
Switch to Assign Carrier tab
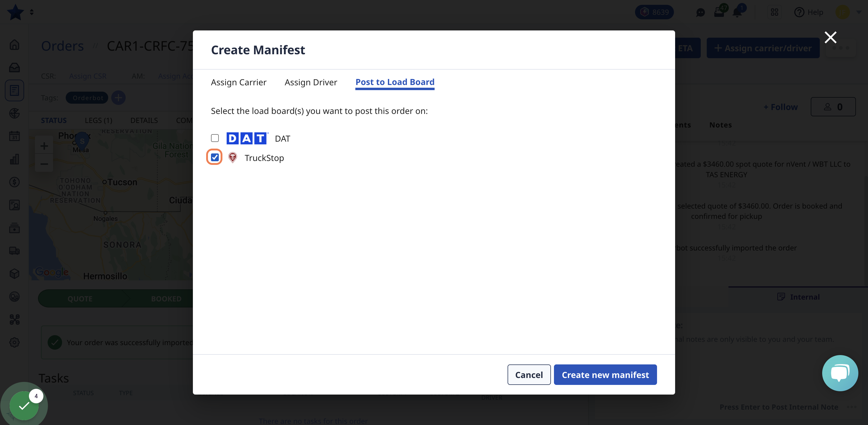239,82
